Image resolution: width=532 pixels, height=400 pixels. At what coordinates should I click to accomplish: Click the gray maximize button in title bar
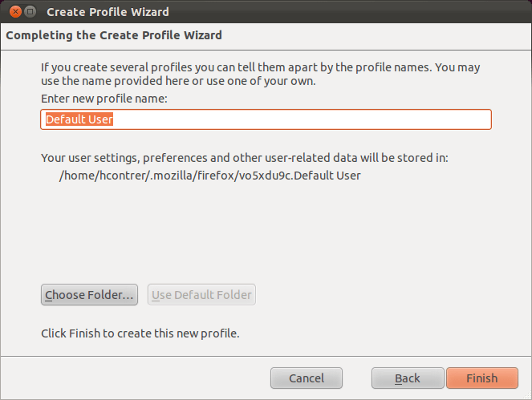coord(30,12)
